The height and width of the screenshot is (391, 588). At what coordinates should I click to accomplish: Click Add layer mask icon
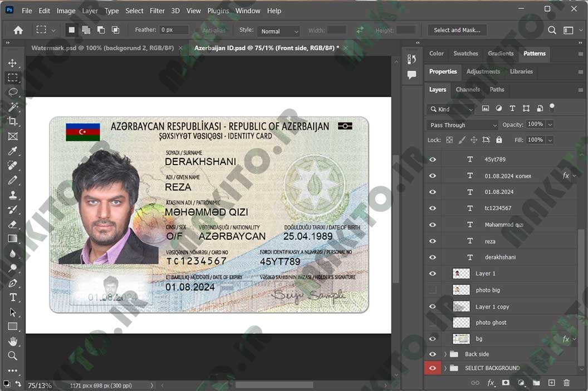point(506,383)
